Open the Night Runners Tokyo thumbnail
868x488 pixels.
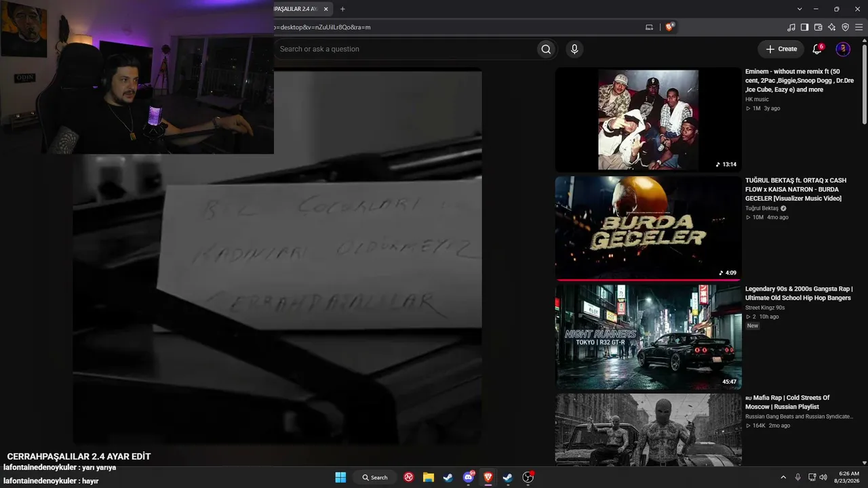tap(648, 337)
